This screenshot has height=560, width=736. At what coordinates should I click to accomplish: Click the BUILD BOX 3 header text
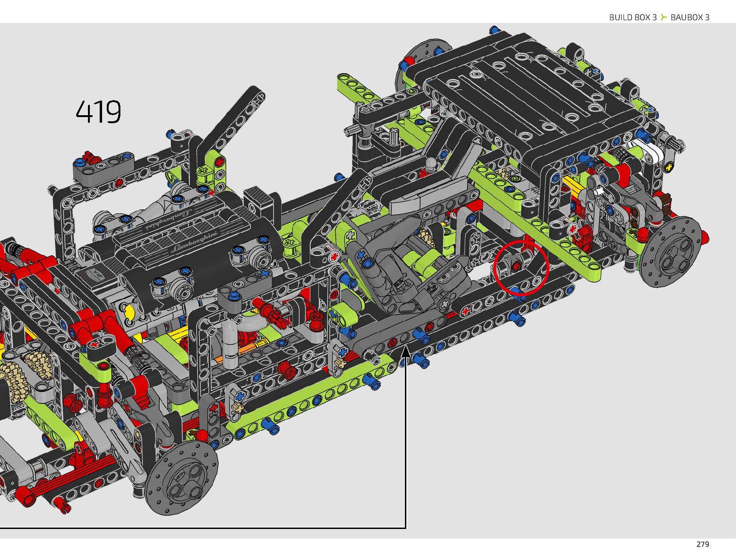point(633,17)
